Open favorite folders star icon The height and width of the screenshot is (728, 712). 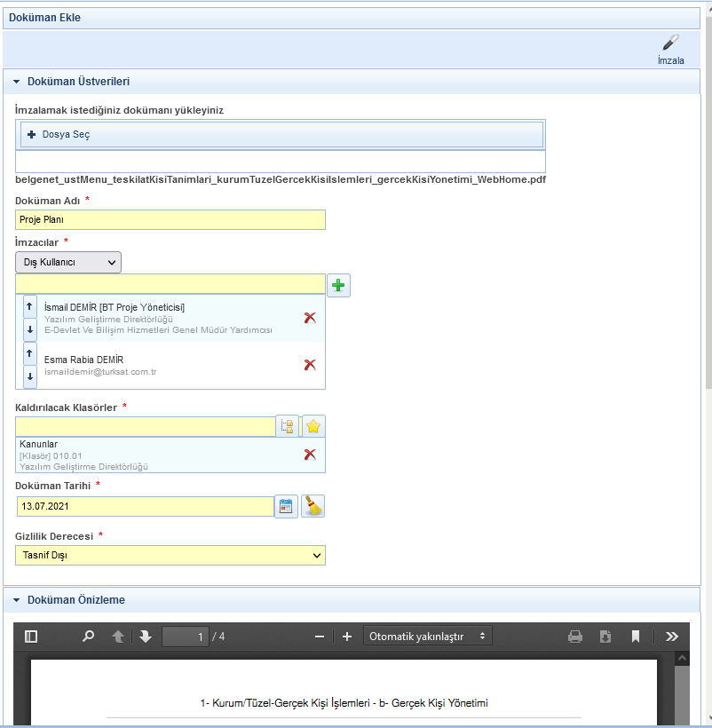coord(313,427)
